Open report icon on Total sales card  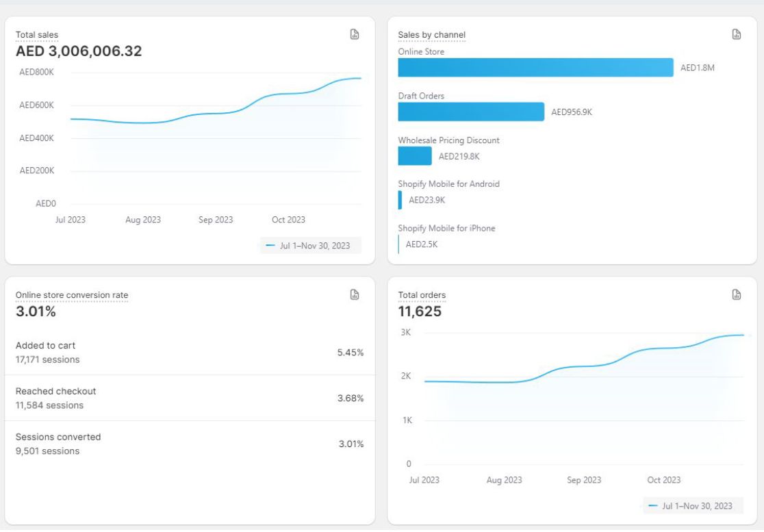coord(355,35)
